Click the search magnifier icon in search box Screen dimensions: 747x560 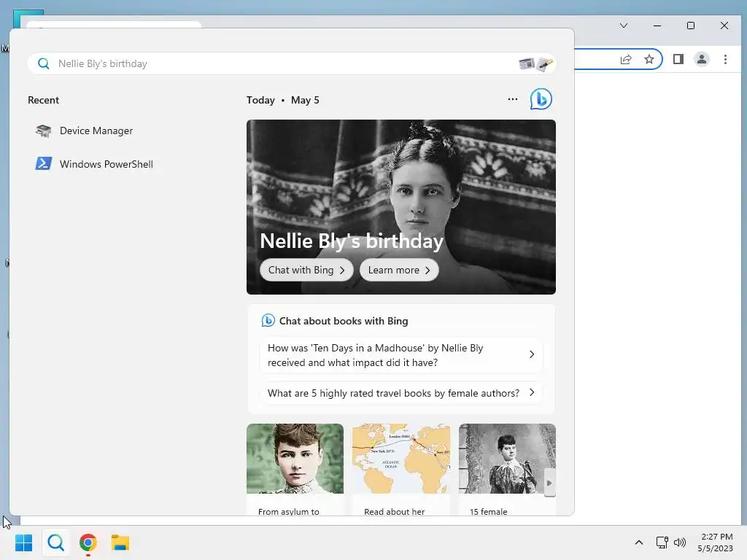[43, 63]
